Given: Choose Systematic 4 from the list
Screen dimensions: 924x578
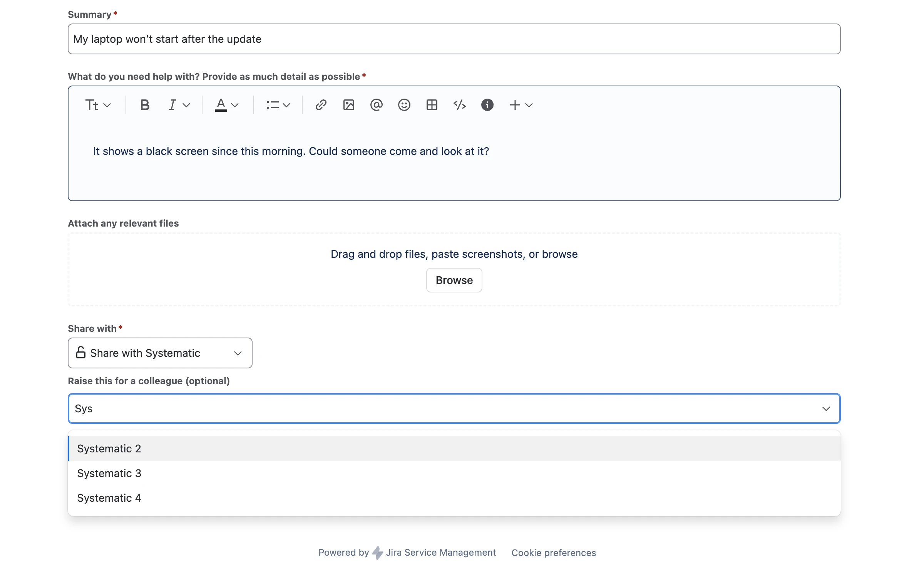Looking at the screenshot, I should point(454,498).
